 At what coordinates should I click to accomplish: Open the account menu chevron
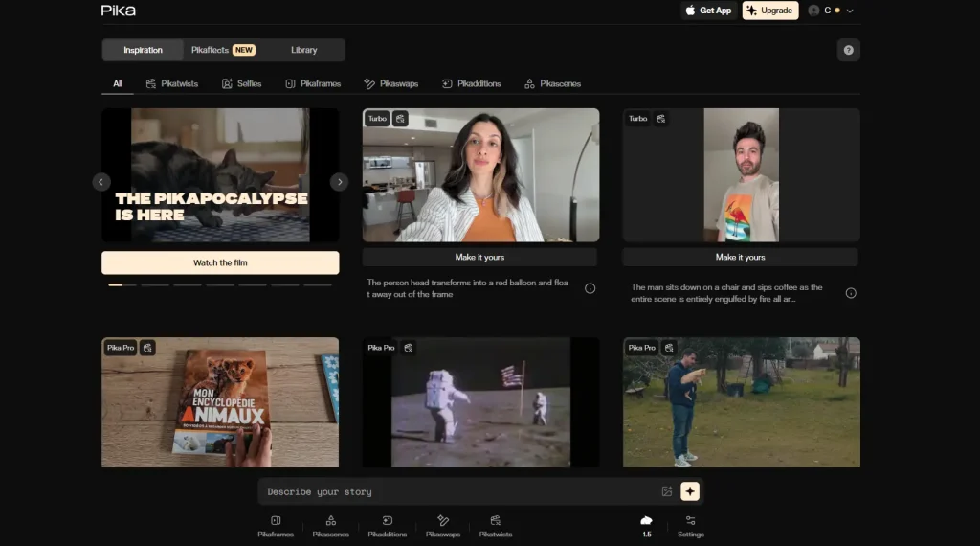[850, 11]
